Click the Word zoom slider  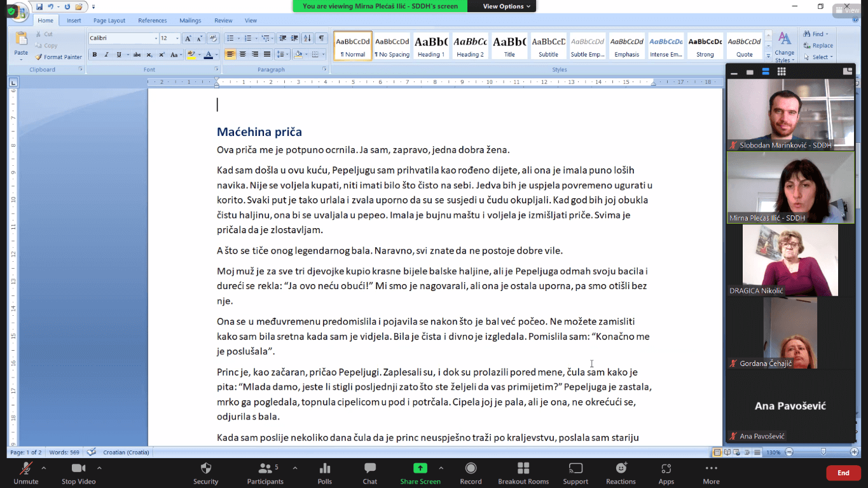coord(823,452)
